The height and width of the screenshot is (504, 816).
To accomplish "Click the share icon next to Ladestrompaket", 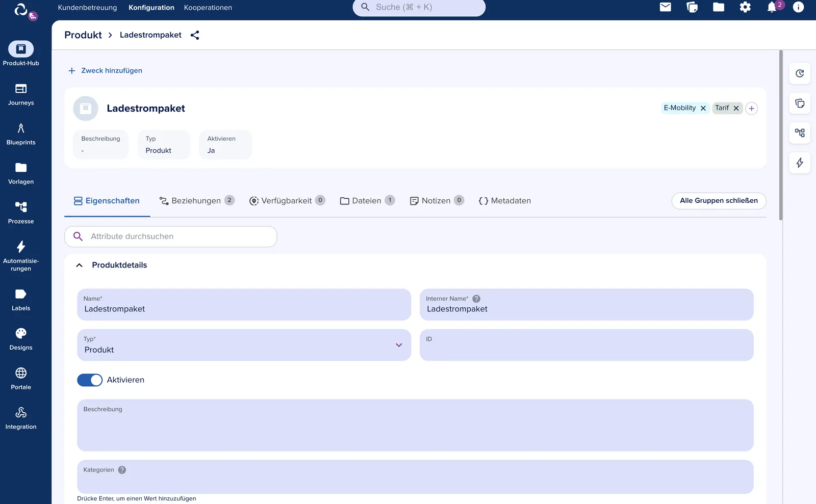I will tap(195, 35).
